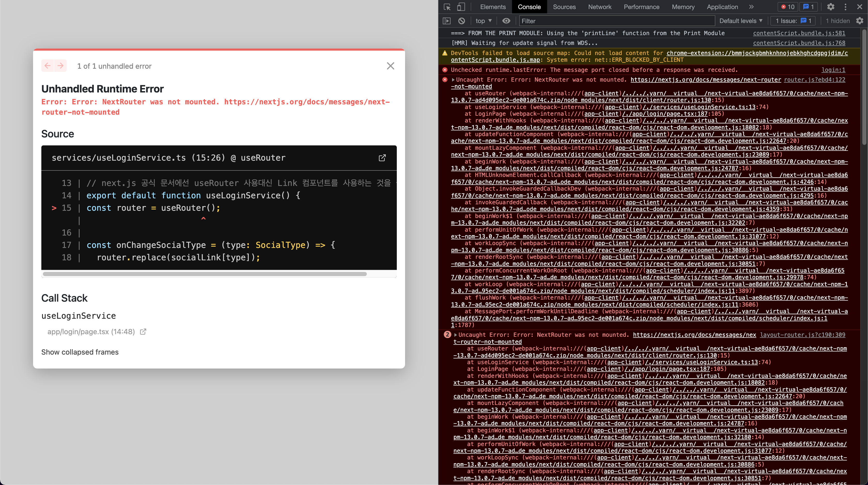Switch to the Network tab
The width and height of the screenshot is (868, 485).
599,7
